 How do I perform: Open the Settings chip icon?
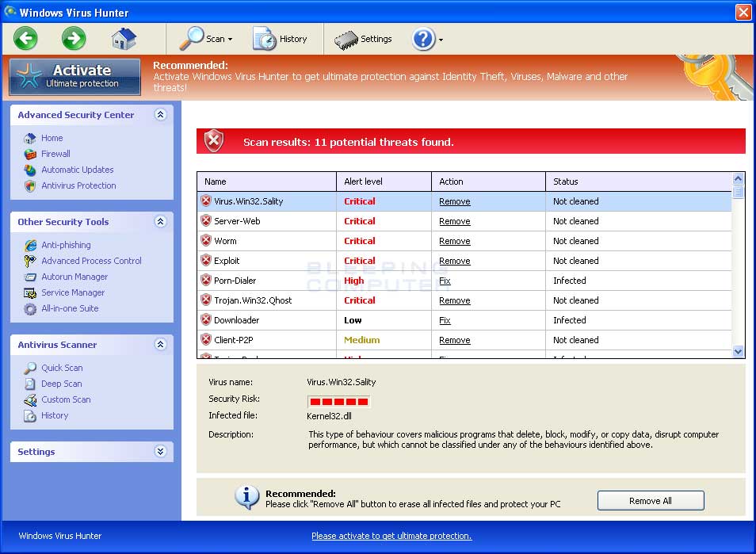(346, 40)
